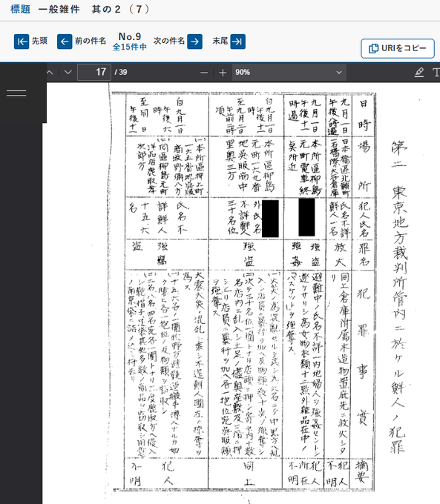Click the page number field showing 17
Screen dimensions: 440x504
94,72
